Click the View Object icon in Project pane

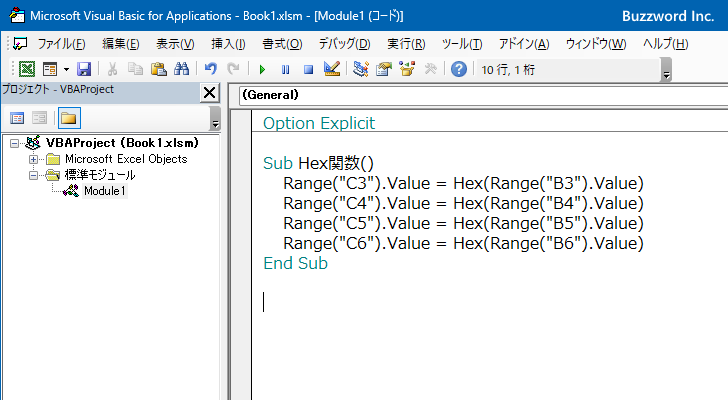[x=39, y=118]
